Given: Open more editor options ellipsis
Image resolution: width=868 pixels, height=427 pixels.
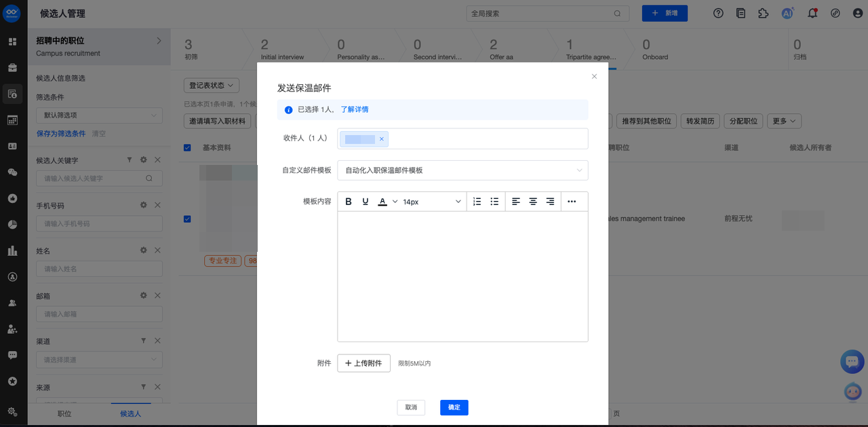Looking at the screenshot, I should pyautogui.click(x=572, y=202).
